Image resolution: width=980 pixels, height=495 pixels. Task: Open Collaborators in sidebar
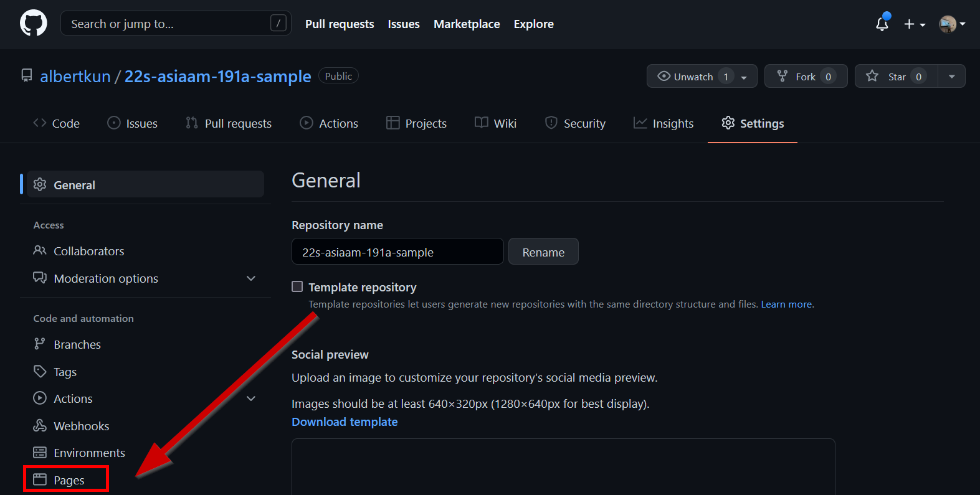[88, 251]
